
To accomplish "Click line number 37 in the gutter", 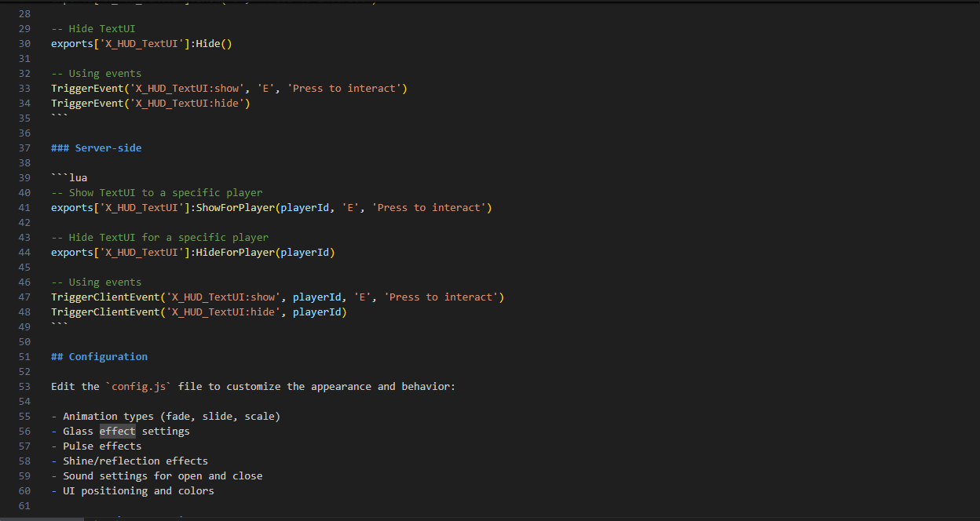I will click(24, 148).
